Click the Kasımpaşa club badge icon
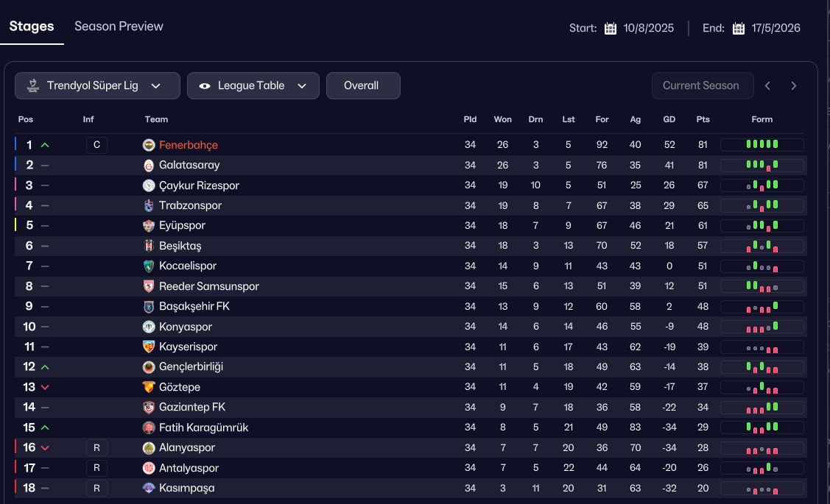The height and width of the screenshot is (504, 830). coord(149,488)
